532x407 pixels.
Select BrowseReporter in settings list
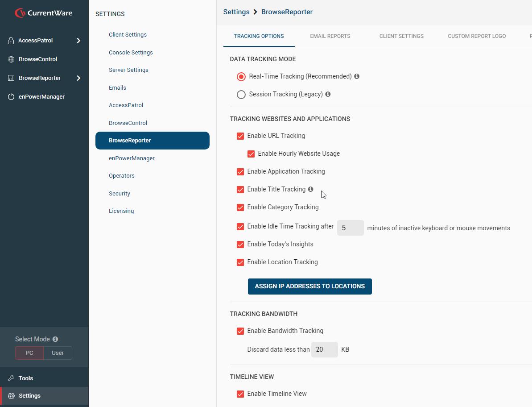click(x=153, y=141)
